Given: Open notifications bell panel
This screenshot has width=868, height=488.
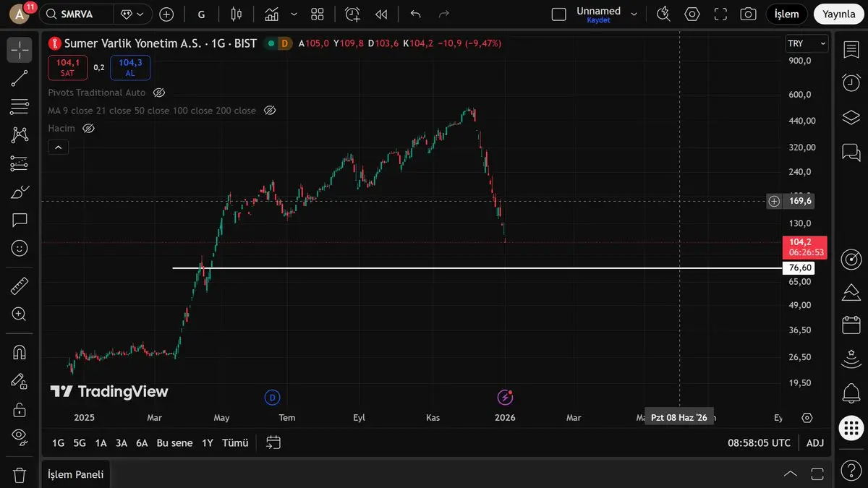Looking at the screenshot, I should 851,394.
